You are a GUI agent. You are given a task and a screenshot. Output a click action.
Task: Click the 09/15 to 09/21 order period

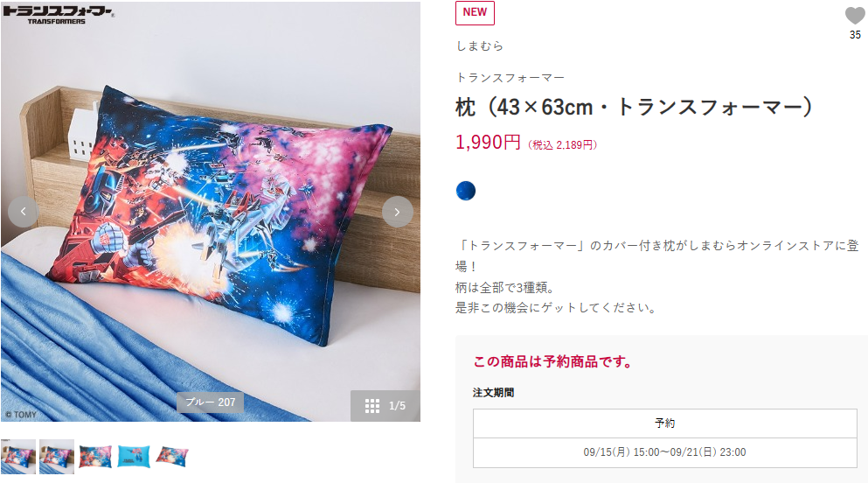(x=665, y=452)
